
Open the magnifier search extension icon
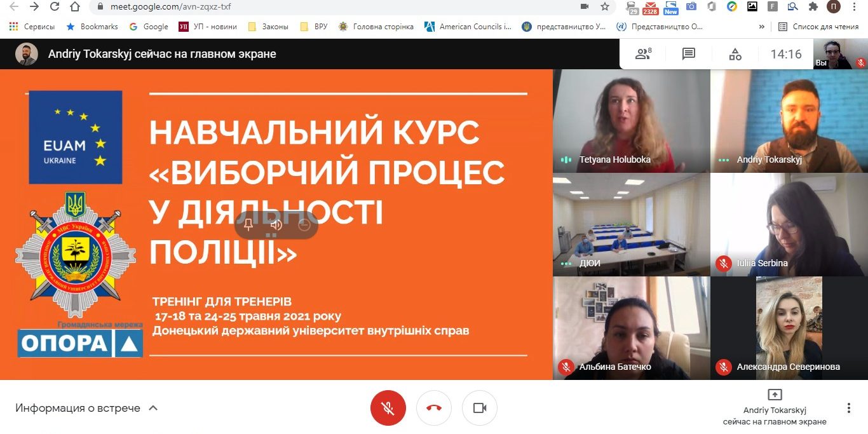pos(792,7)
